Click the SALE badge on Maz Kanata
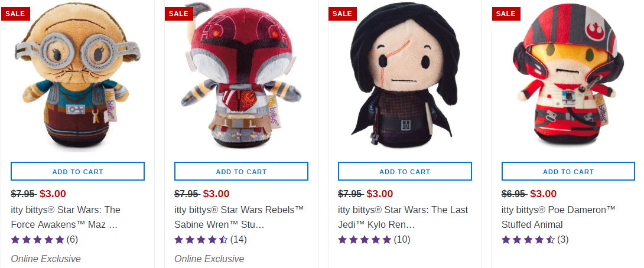 15,14
